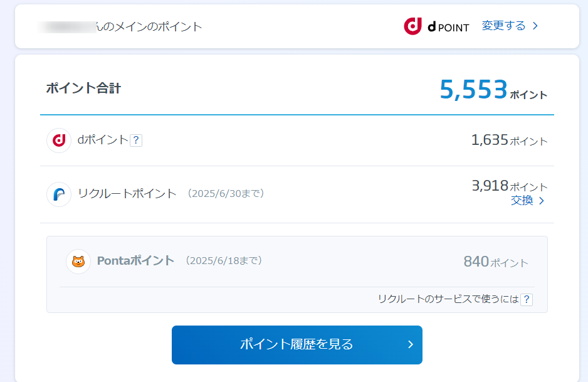Click the リクルートポイント label

tap(127, 194)
